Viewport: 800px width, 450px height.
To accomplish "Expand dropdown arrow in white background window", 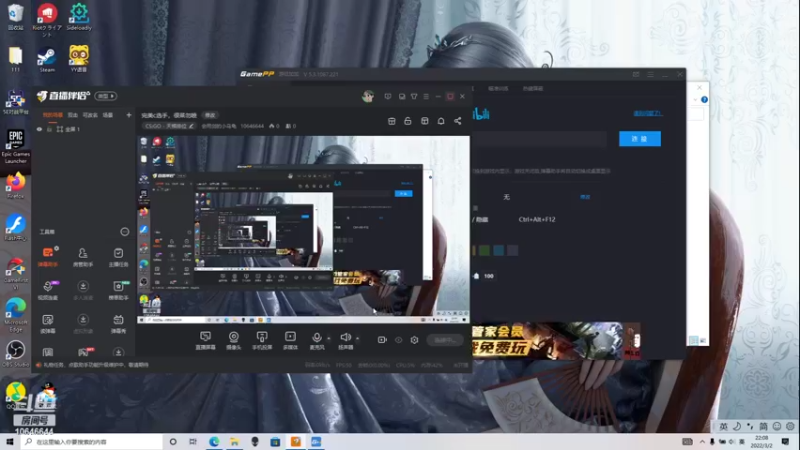I will click(x=695, y=100).
